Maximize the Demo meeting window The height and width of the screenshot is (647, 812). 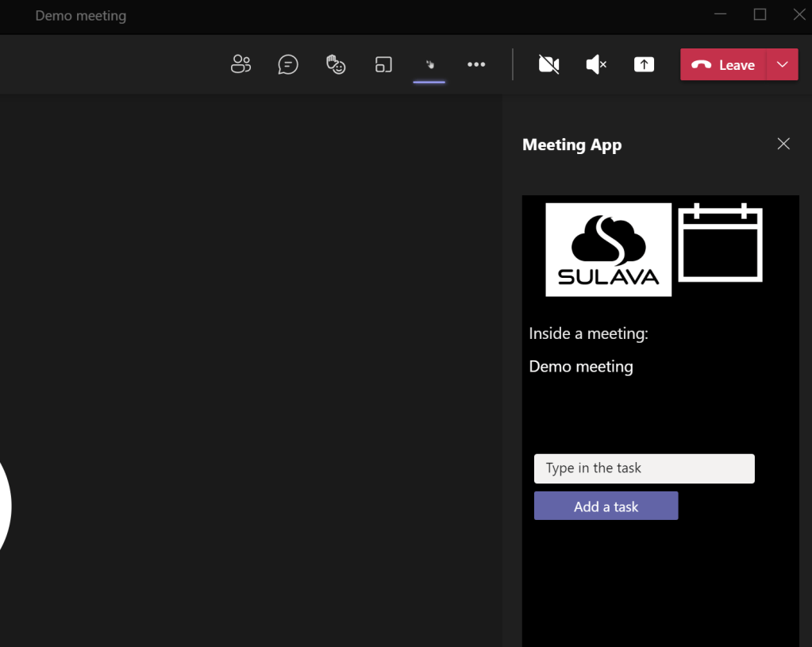(x=760, y=14)
